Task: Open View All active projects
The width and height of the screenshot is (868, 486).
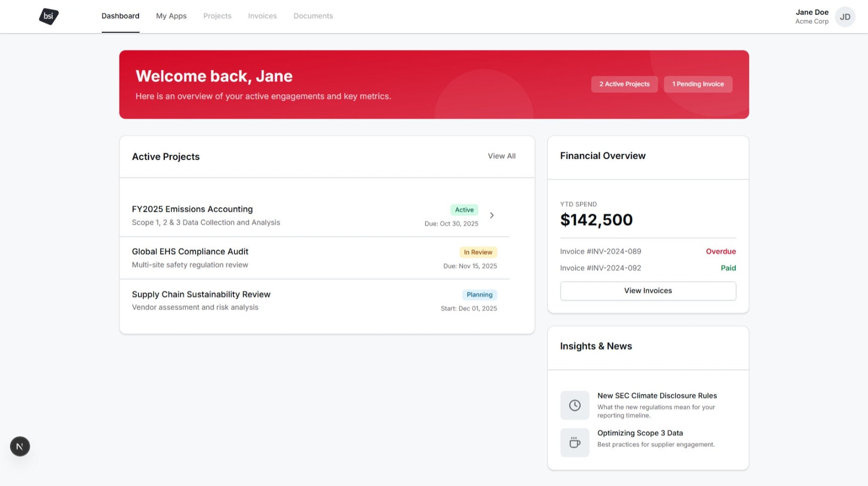Action: (x=502, y=156)
